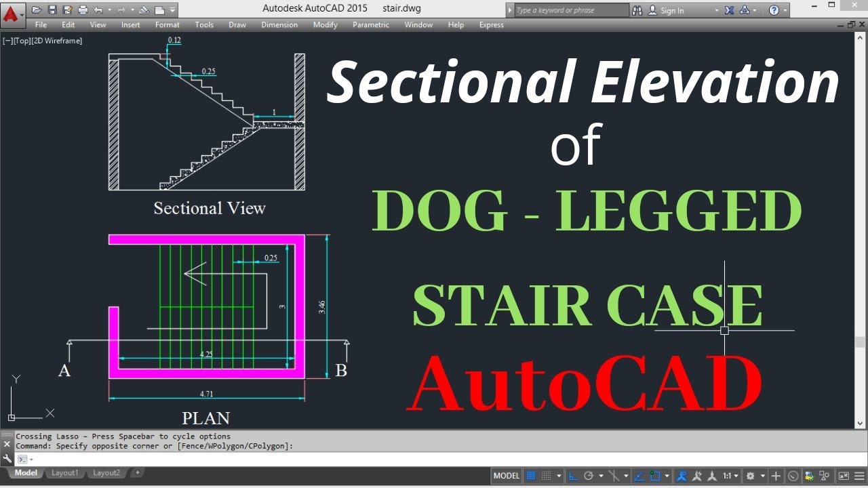Click the [Top] view control label

coord(22,41)
